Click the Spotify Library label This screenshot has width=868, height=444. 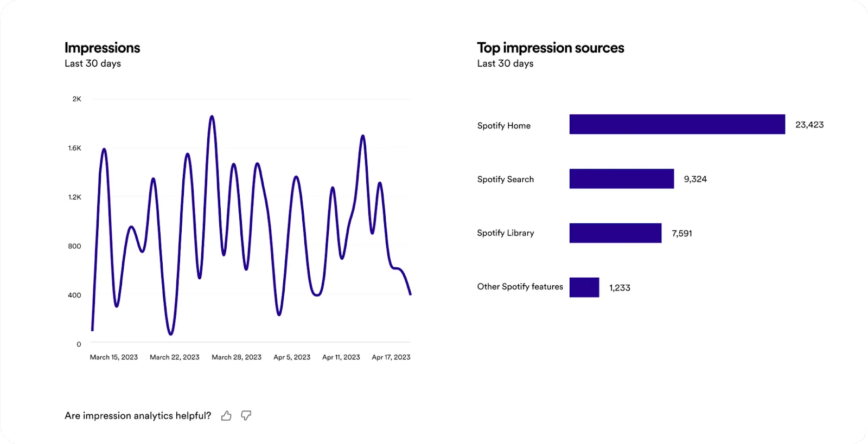tap(506, 233)
